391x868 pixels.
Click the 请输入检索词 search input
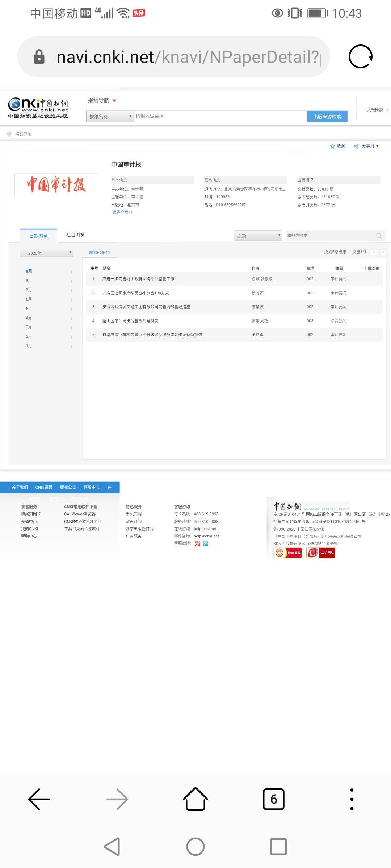click(220, 116)
